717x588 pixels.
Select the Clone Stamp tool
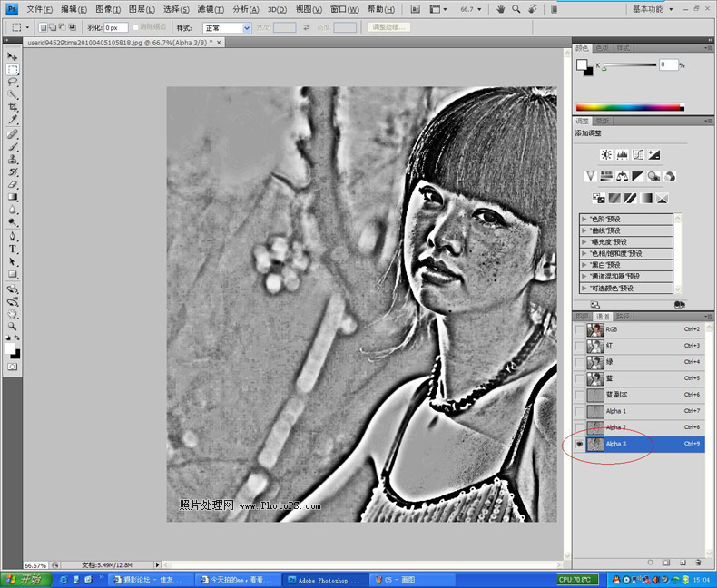point(13,159)
